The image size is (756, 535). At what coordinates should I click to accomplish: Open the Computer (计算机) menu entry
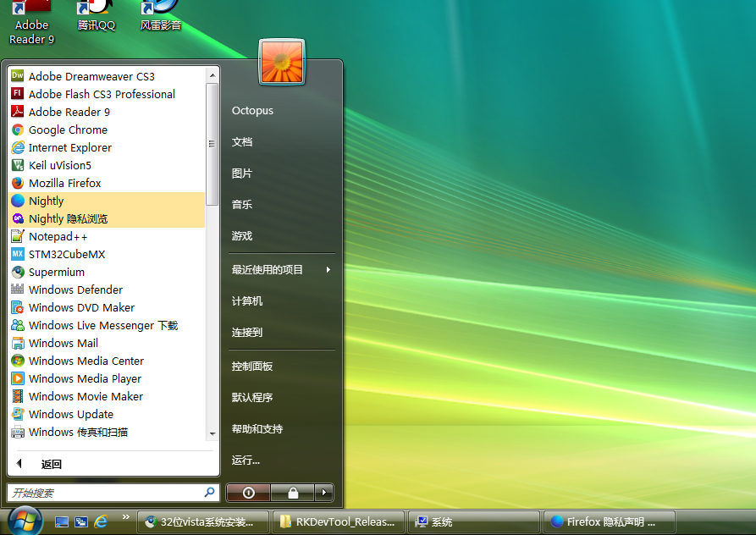point(247,301)
